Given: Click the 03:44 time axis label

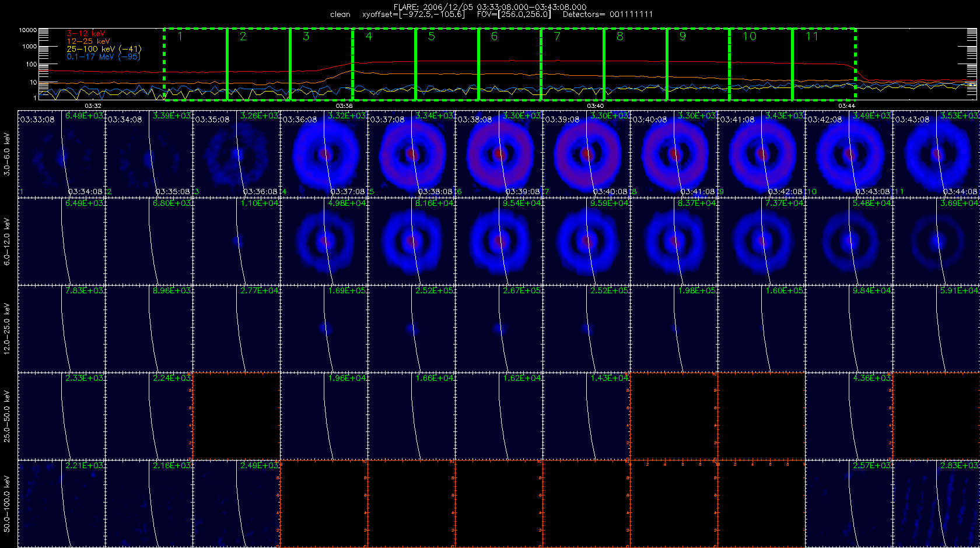Looking at the screenshot, I should 846,106.
